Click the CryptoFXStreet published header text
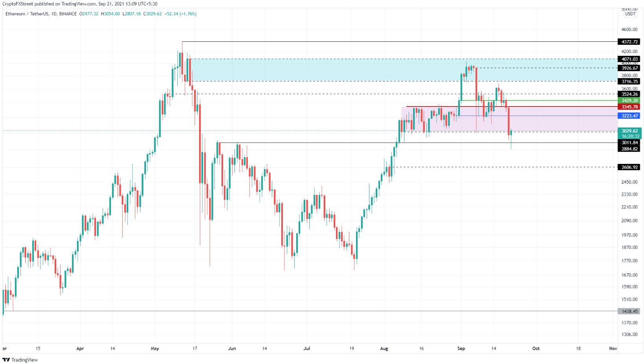This screenshot has height=364, width=644. coord(80,4)
